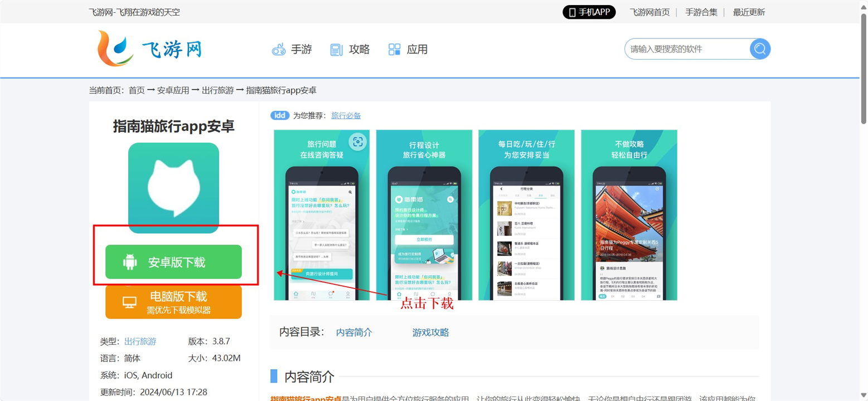
Task: Click the version value 3.8.7
Action: tap(221, 341)
